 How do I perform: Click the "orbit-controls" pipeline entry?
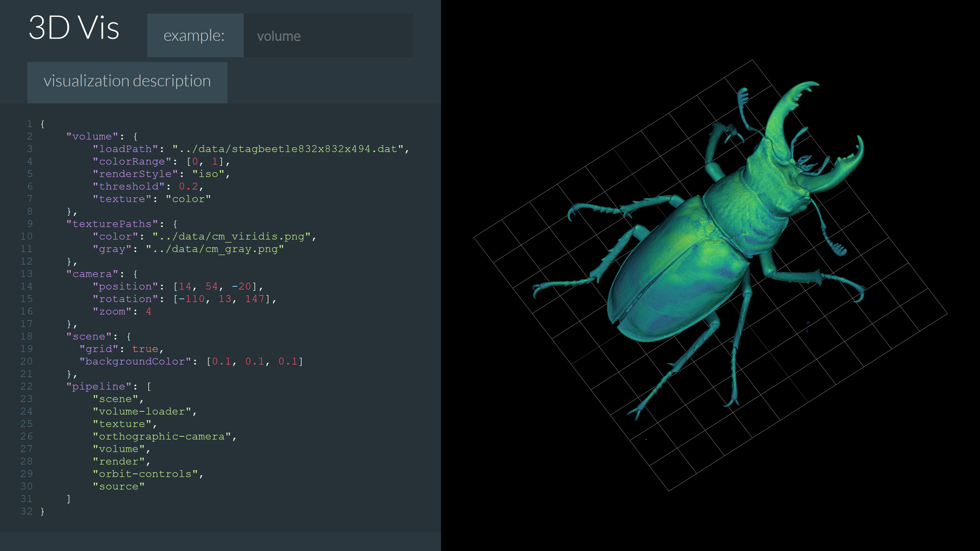click(x=145, y=474)
